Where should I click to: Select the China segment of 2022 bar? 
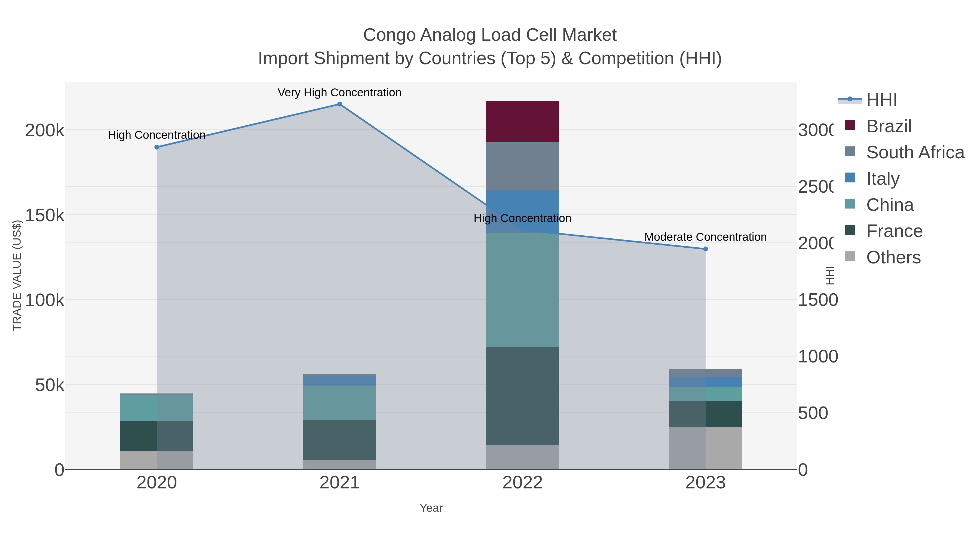(523, 290)
